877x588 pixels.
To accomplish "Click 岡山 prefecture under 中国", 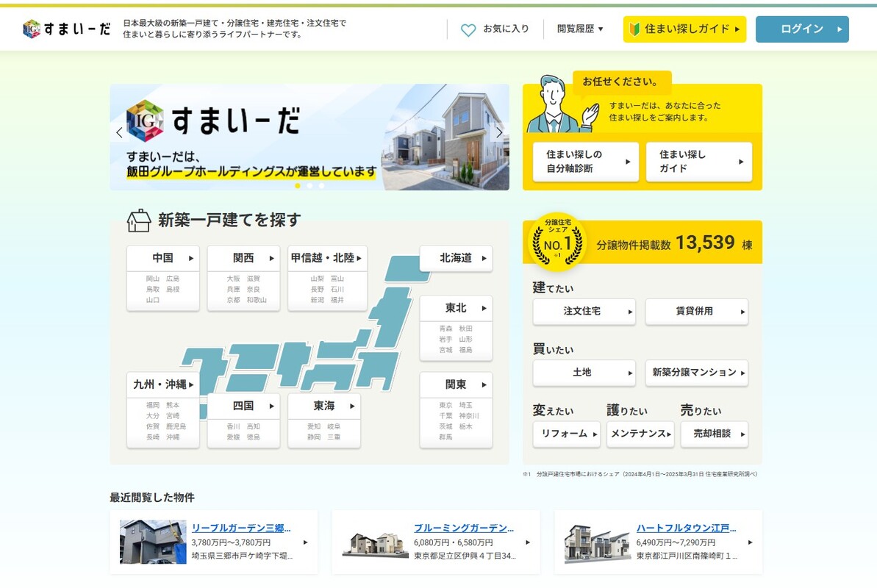I will pyautogui.click(x=153, y=279).
